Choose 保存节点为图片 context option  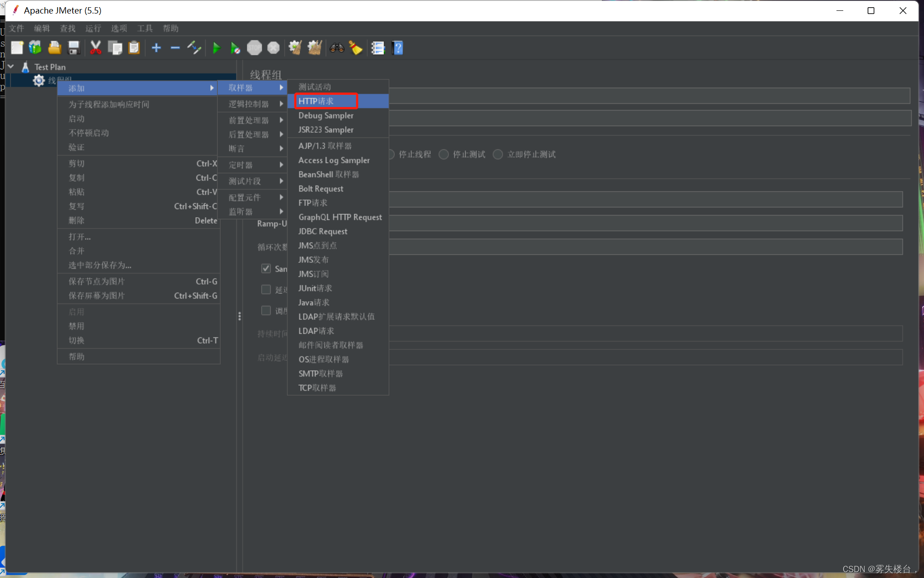click(x=138, y=281)
